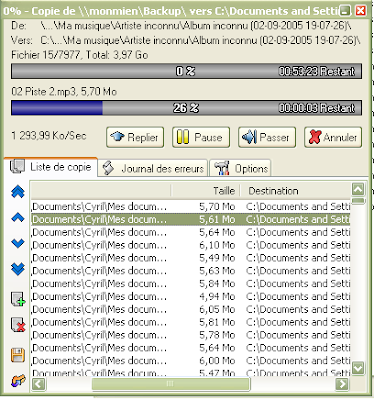Select the row sized 6,00 Mo

pos(190,361)
